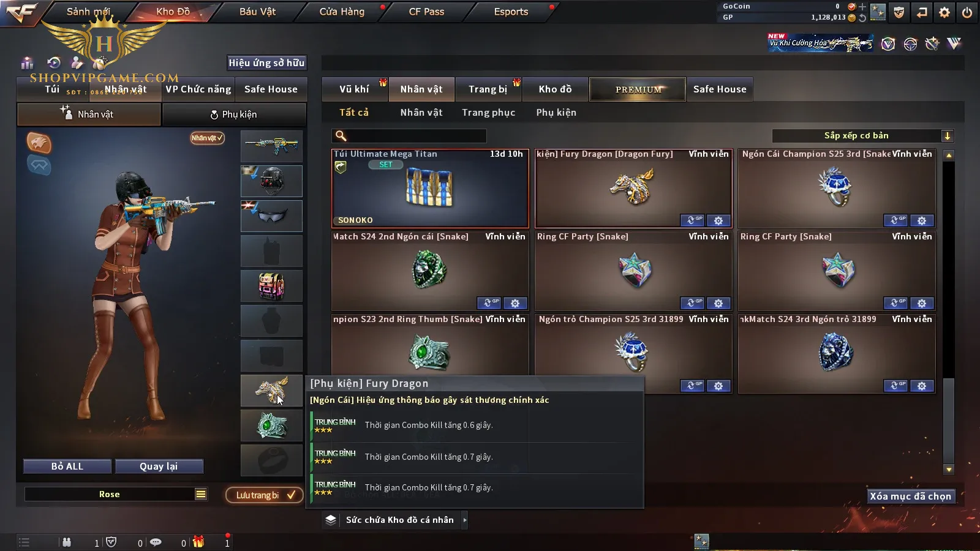Open gear settings on Fury Dragon item

pyautogui.click(x=718, y=220)
